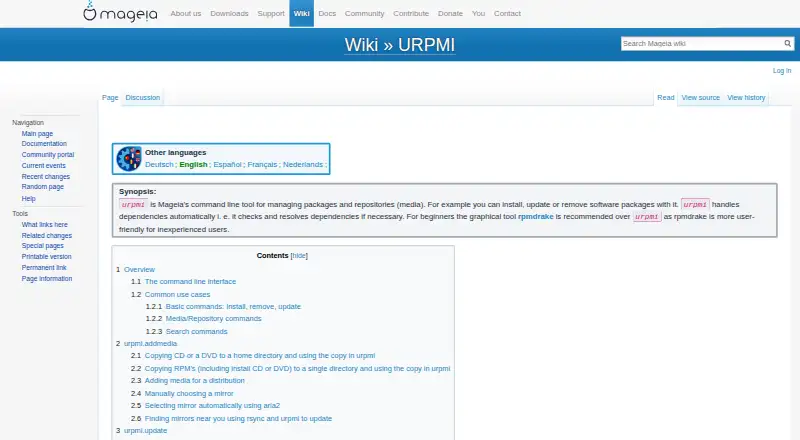Click the search magnifier icon
Image resolution: width=800 pixels, height=440 pixels.
787,44
